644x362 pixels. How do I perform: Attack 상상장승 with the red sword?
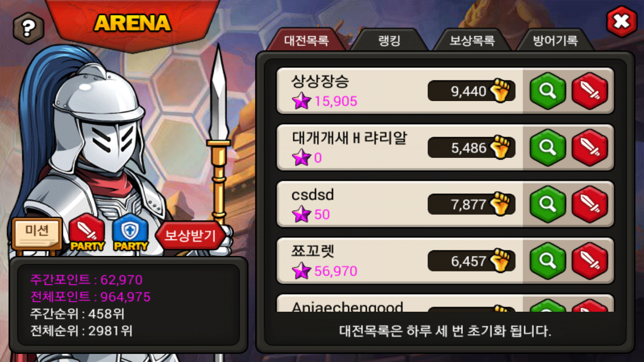(590, 91)
